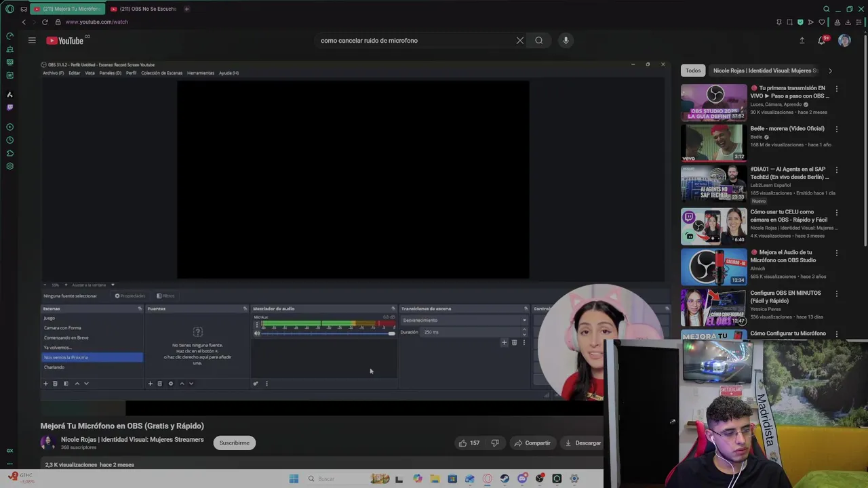Mute Mic/Aux speaker in OBS mixer
The width and height of the screenshot is (868, 488).
(256, 333)
